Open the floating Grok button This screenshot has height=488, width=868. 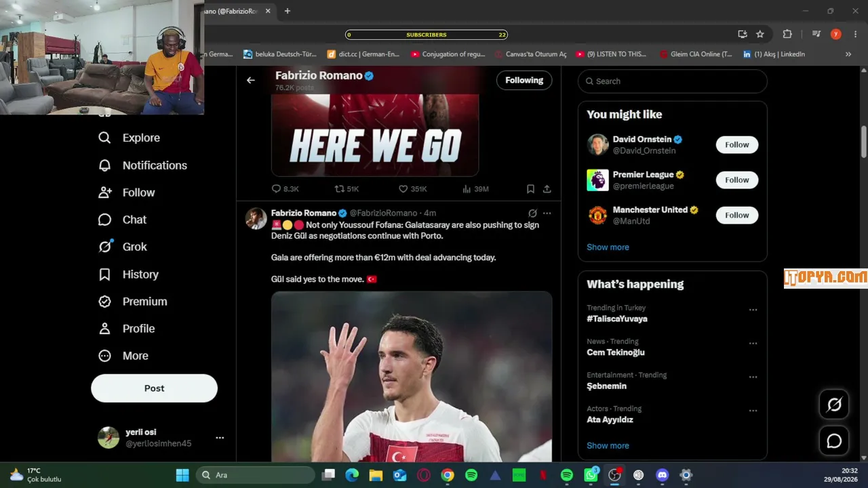coord(834,405)
